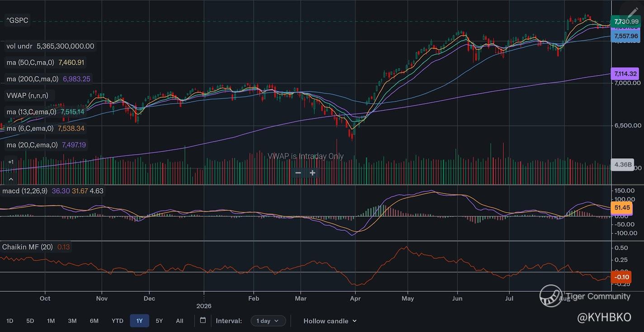Click the 'VWAP is Intraday Only' notice
Screen dimensions: 644x332
[x=306, y=157]
